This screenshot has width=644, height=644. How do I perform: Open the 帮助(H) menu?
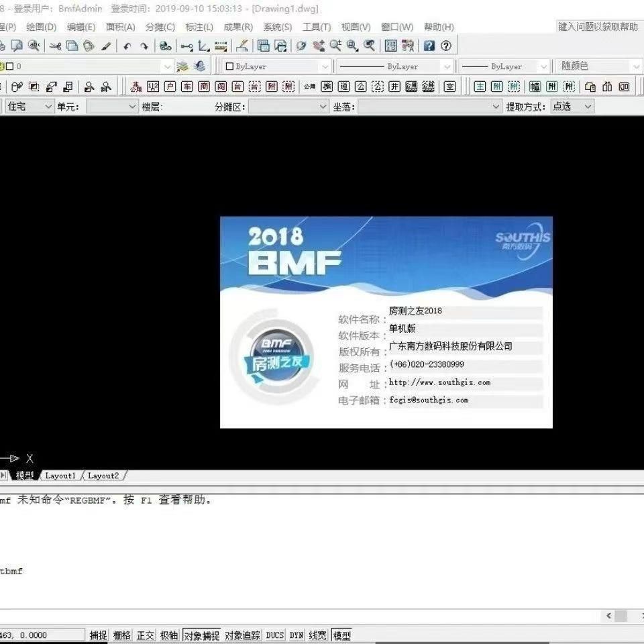click(x=439, y=27)
